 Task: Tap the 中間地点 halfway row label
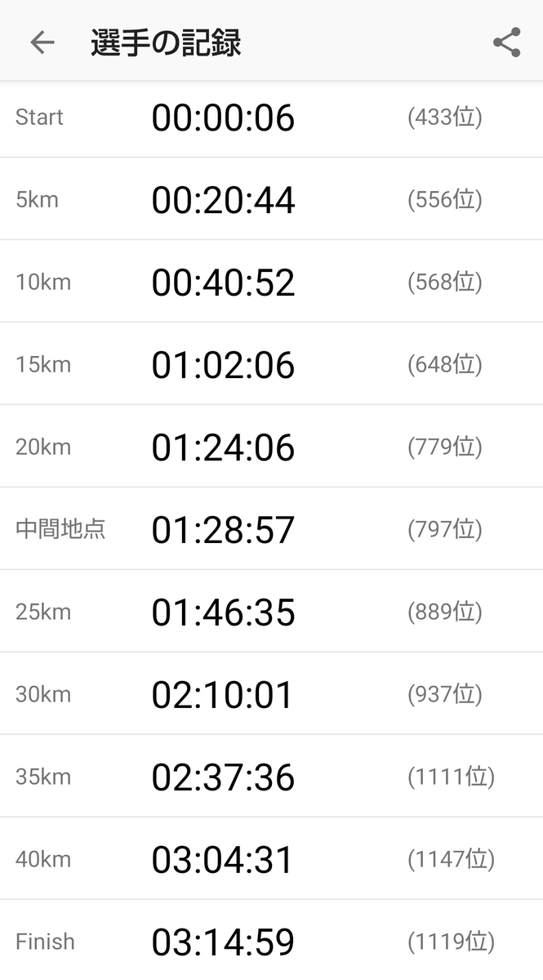pos(60,529)
